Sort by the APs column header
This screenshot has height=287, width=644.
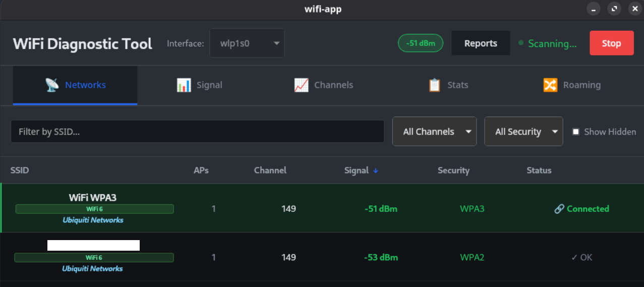201,170
